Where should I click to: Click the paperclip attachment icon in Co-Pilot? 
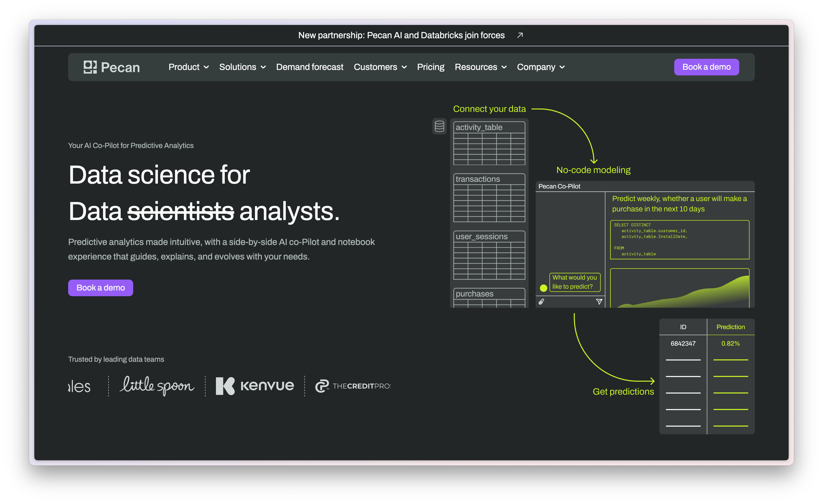542,302
